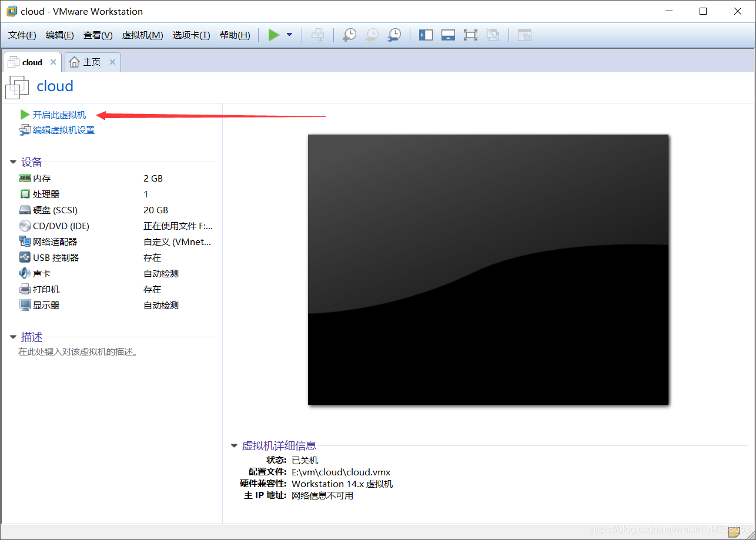The width and height of the screenshot is (756, 540).
Task: Click the 开启此虚拟机 link
Action: 59,115
